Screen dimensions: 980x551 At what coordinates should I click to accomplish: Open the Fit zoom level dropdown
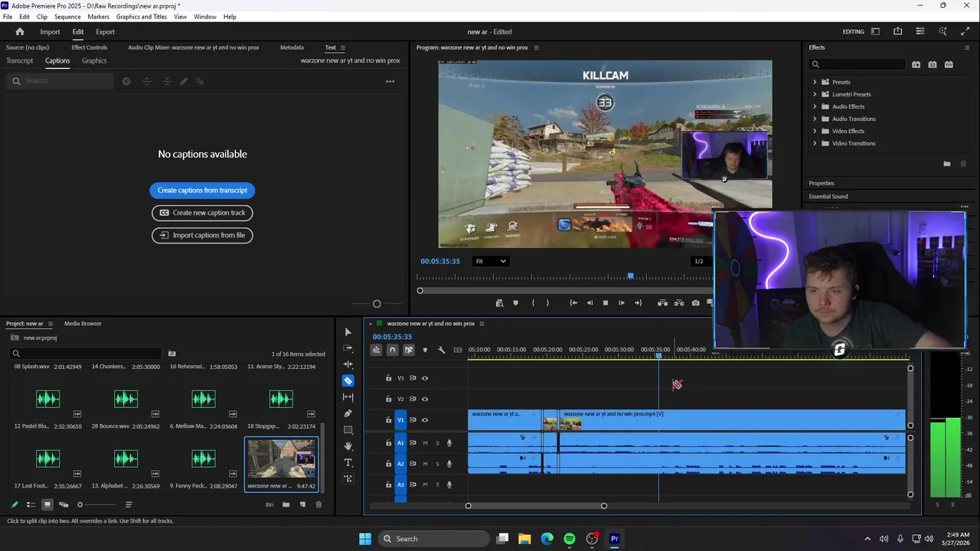pyautogui.click(x=491, y=261)
